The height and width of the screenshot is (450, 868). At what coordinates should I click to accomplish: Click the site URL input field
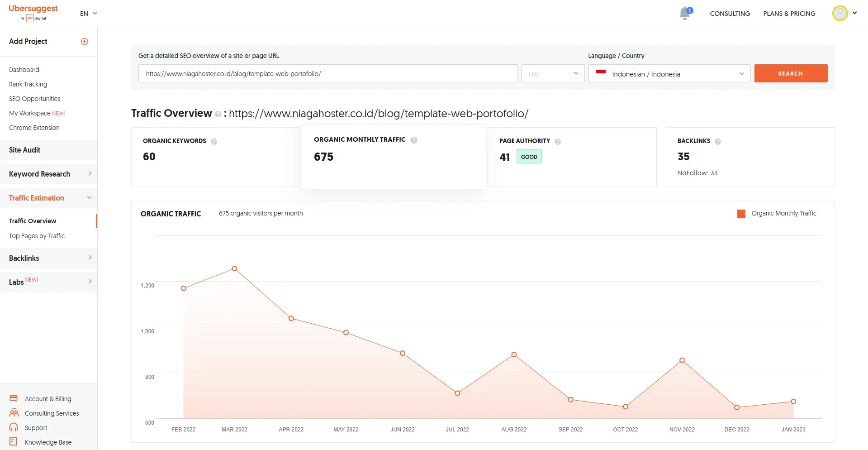point(327,74)
